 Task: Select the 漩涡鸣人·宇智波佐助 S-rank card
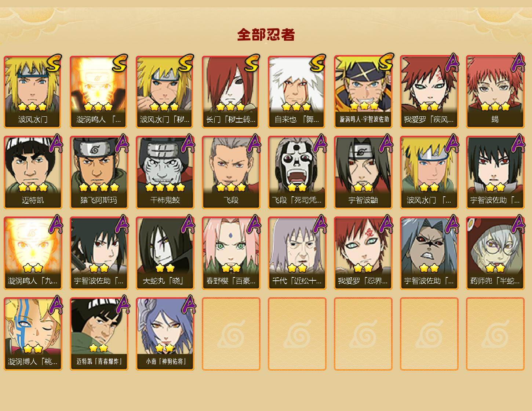point(363,92)
